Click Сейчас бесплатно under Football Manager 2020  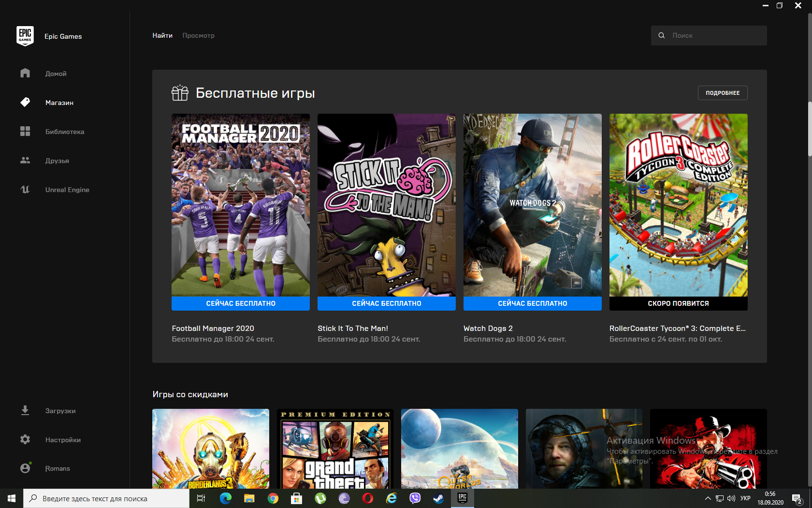click(x=241, y=303)
